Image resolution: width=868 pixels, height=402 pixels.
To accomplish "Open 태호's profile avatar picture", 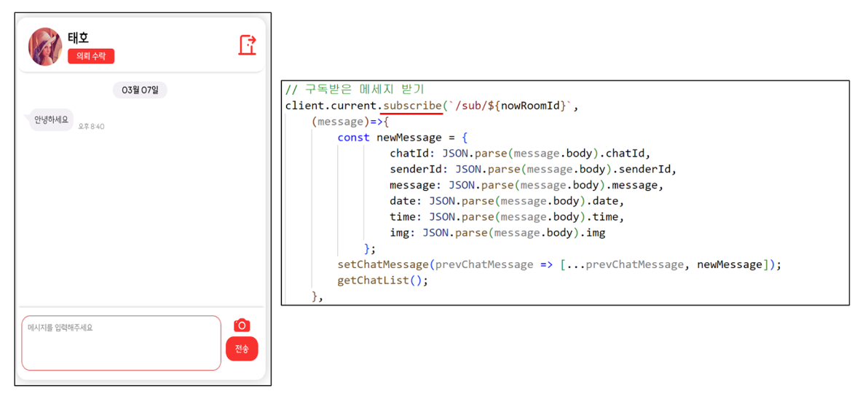I will [x=45, y=47].
